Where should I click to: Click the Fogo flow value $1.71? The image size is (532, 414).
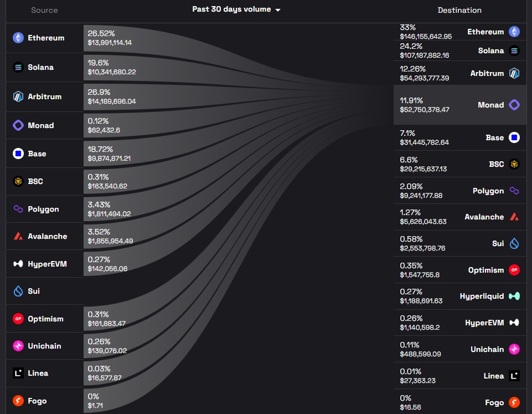click(x=95, y=406)
